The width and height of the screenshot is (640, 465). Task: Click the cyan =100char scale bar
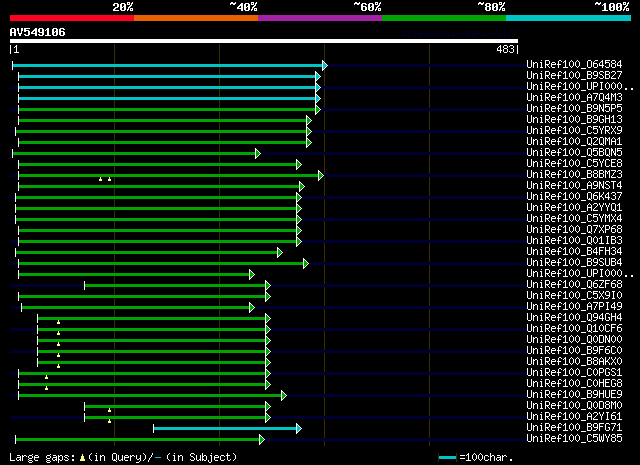coord(447,458)
